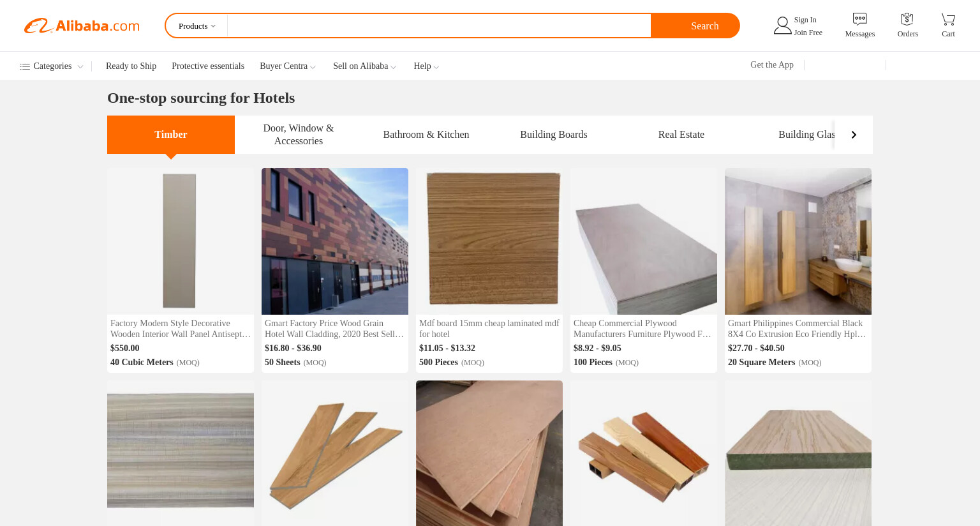Image resolution: width=980 pixels, height=526 pixels.
Task: Switch to Door, Window & Accessories tab
Action: (x=299, y=135)
